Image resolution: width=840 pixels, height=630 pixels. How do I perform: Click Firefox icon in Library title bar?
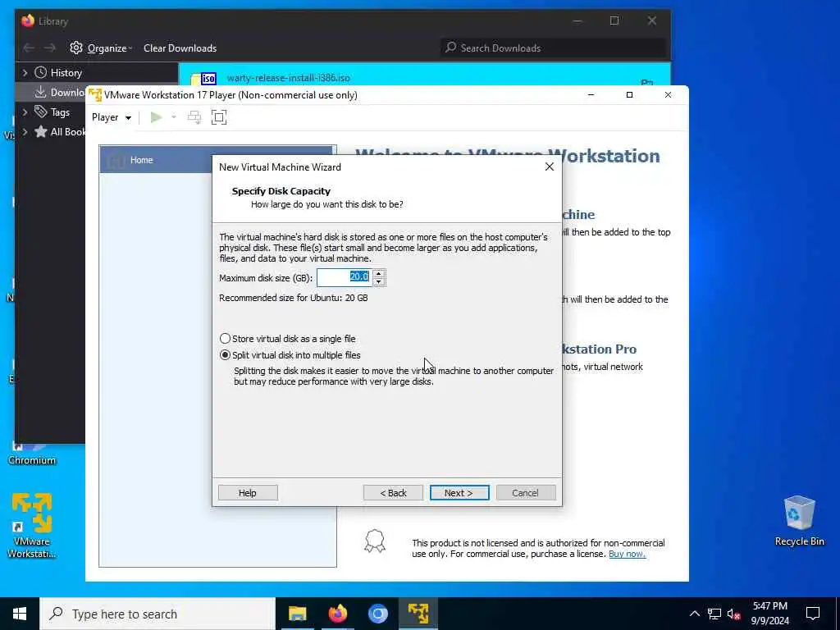click(x=28, y=21)
